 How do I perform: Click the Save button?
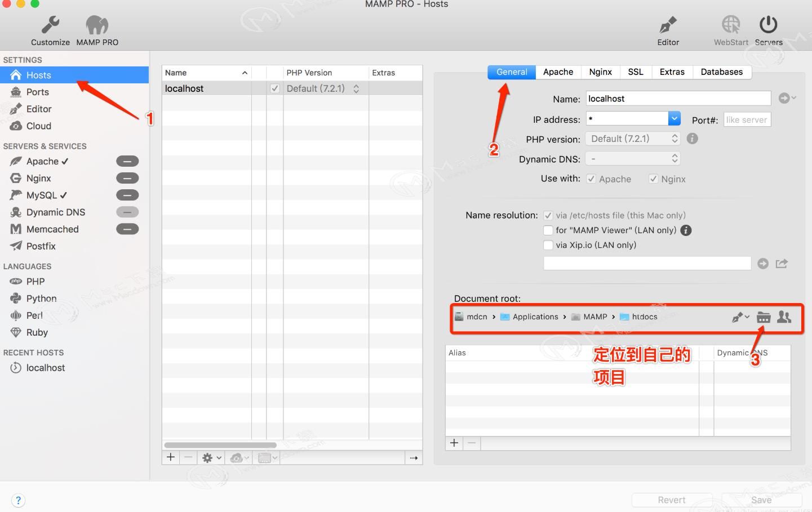tap(761, 500)
